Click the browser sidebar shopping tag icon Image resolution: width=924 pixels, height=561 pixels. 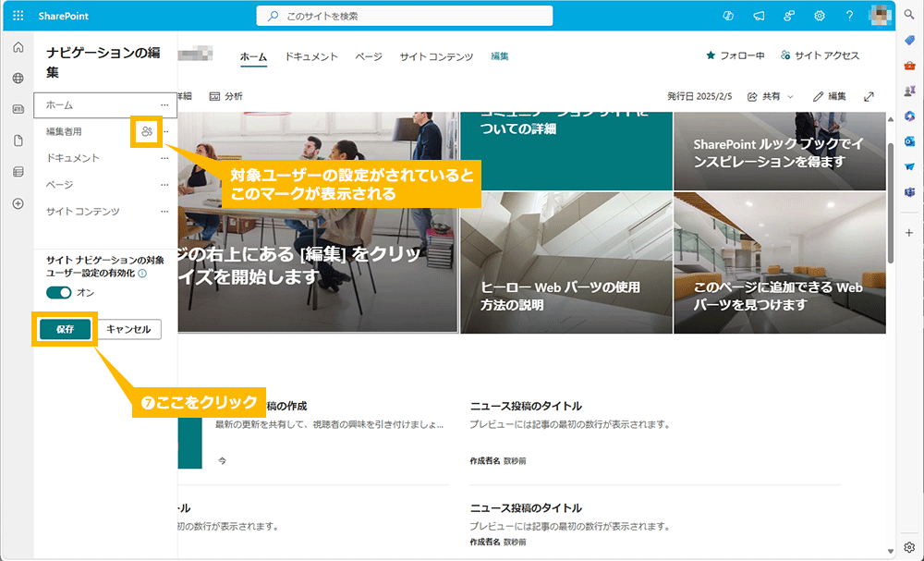(x=909, y=40)
